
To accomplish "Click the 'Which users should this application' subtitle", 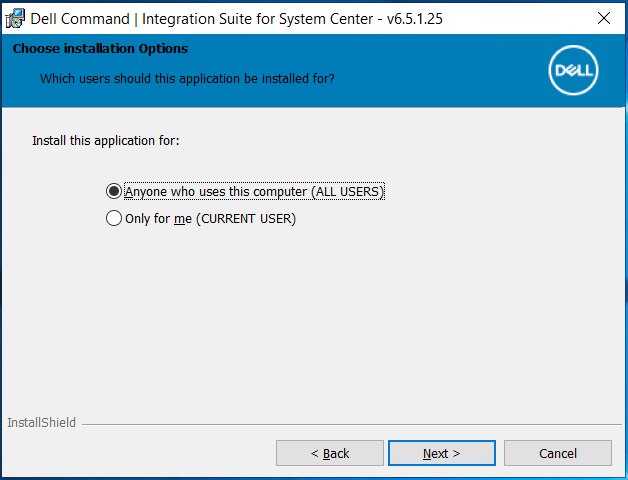I will (x=187, y=78).
